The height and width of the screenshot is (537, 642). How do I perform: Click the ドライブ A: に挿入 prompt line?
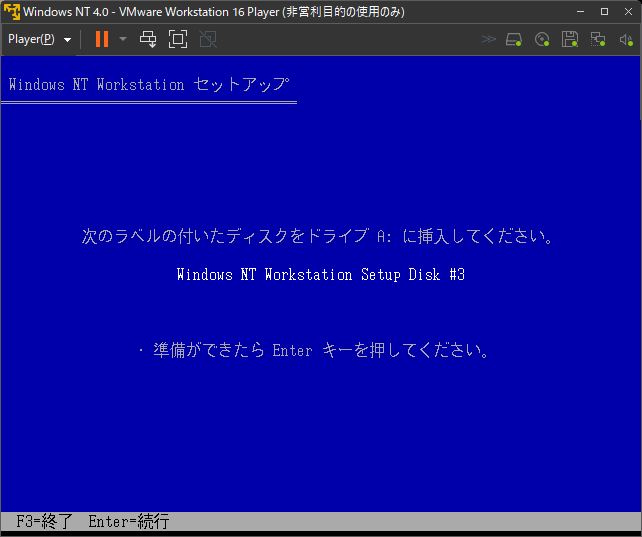[x=317, y=236]
